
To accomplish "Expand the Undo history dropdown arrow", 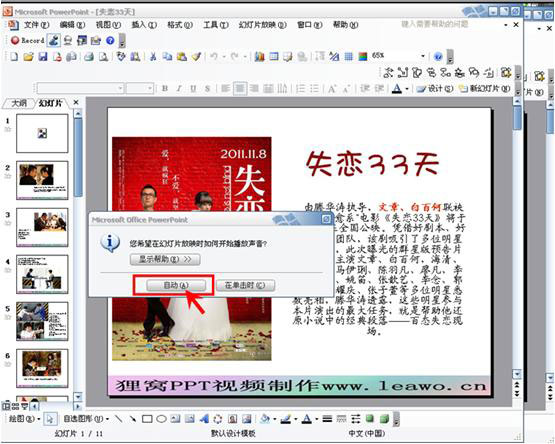I will [224, 56].
